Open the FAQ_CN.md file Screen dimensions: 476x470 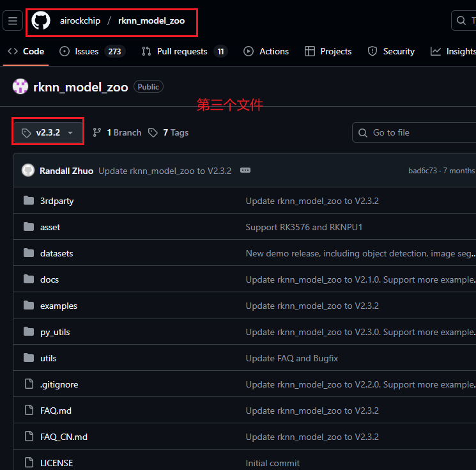click(64, 437)
